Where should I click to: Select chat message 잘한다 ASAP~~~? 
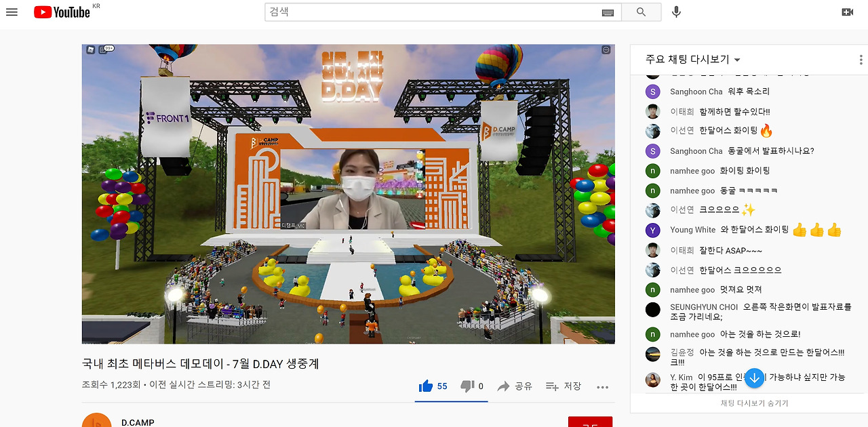click(730, 250)
